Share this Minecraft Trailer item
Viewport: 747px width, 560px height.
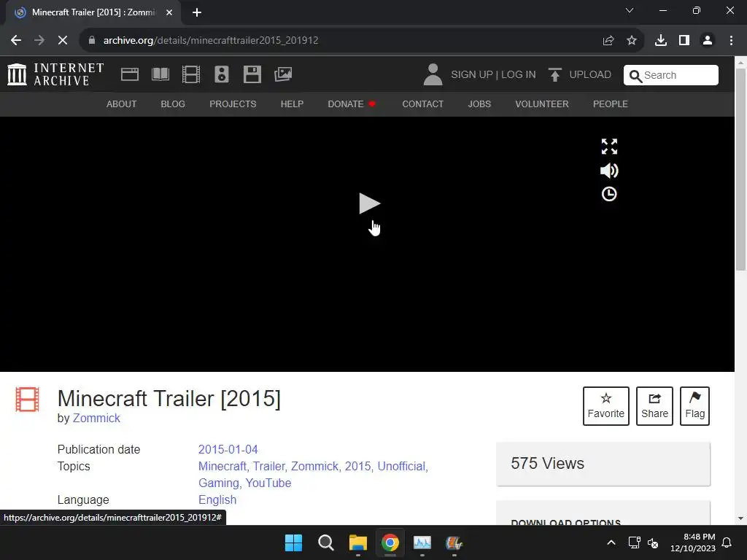pos(654,405)
